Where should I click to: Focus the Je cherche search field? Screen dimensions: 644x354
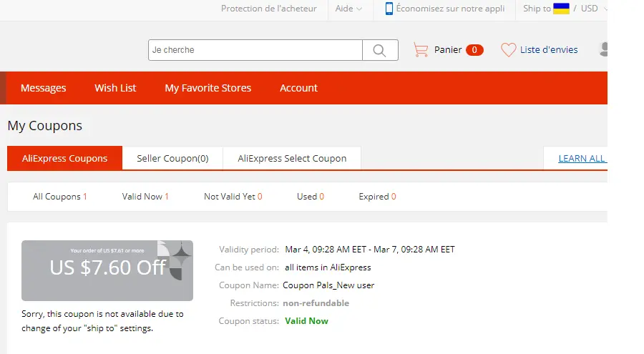click(x=255, y=50)
